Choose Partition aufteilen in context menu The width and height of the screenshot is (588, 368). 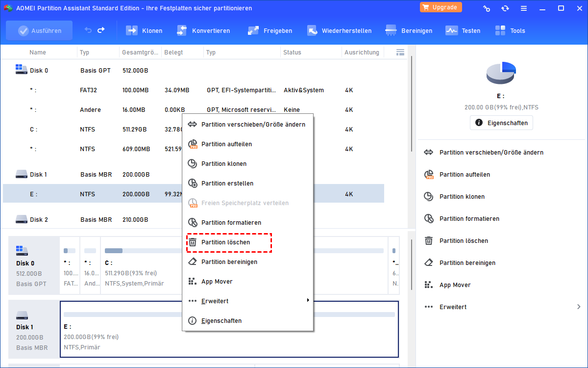(247, 144)
